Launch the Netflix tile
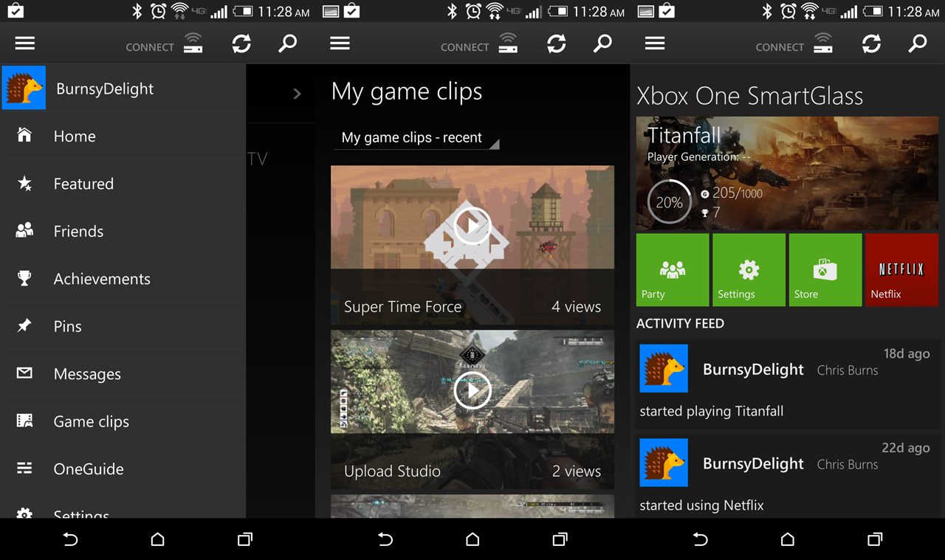The height and width of the screenshot is (560, 945). click(901, 269)
